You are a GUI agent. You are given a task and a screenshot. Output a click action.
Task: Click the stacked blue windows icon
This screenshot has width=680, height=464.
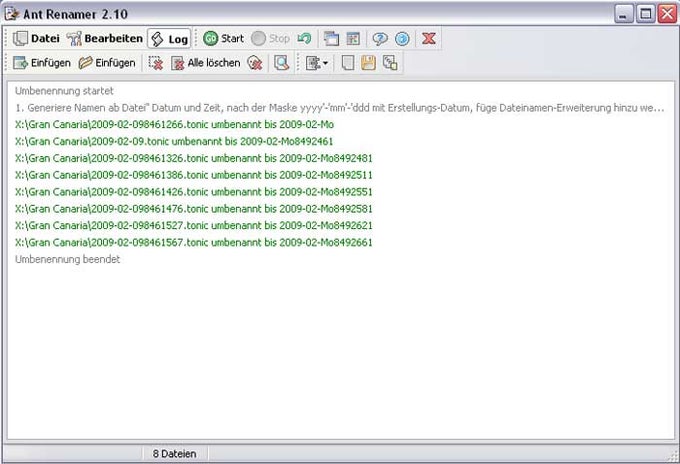(x=331, y=39)
